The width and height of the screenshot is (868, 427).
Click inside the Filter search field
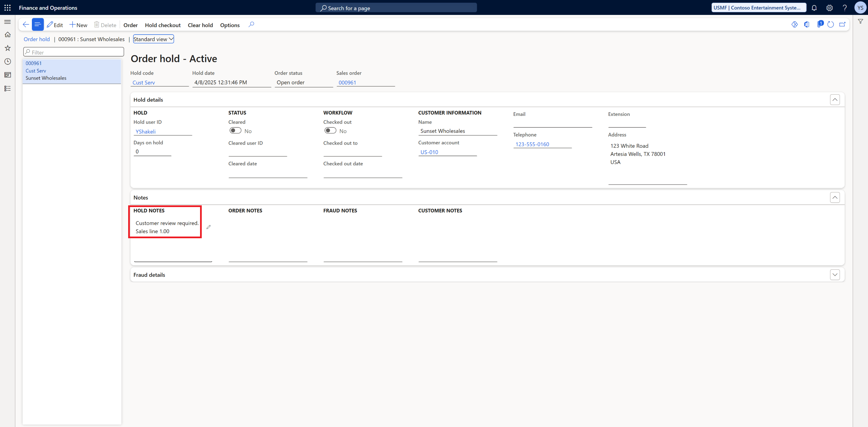(x=73, y=52)
